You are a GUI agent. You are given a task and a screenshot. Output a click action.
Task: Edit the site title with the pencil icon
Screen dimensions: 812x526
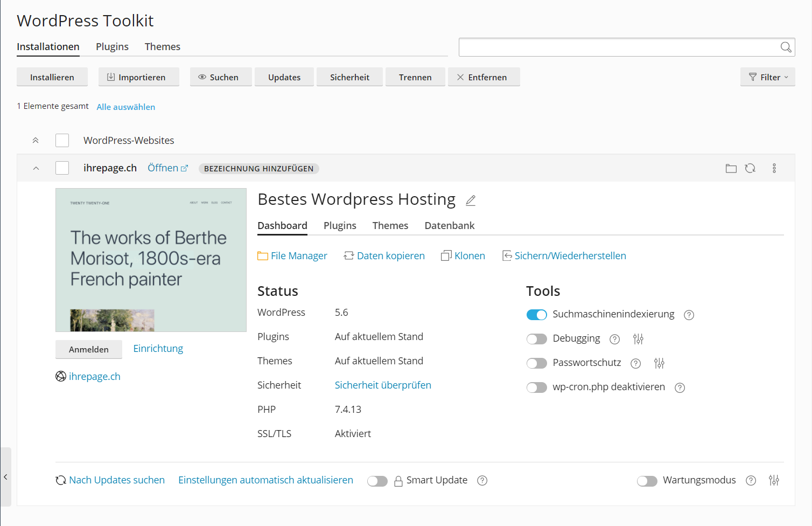471,200
